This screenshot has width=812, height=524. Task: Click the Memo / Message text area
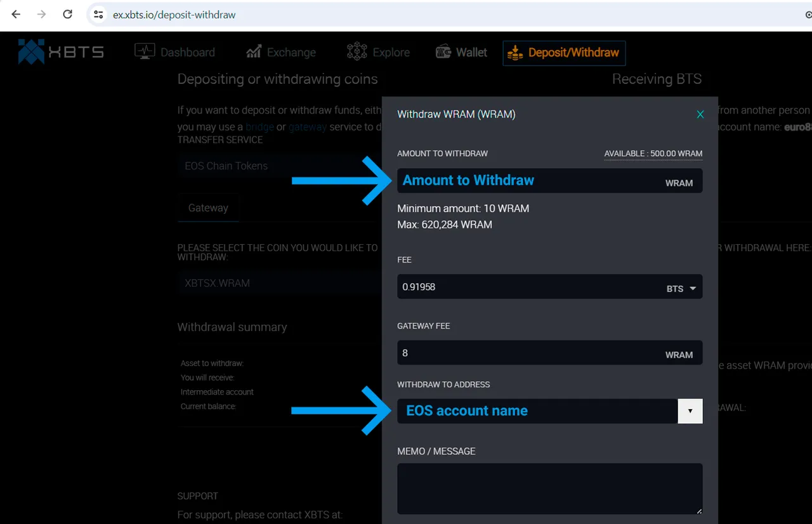pos(549,488)
